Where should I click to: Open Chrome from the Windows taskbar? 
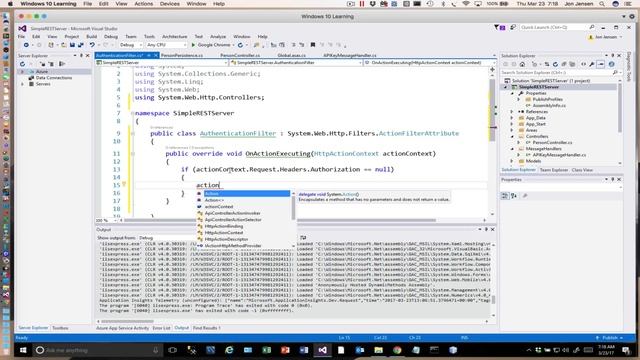click(x=397, y=350)
